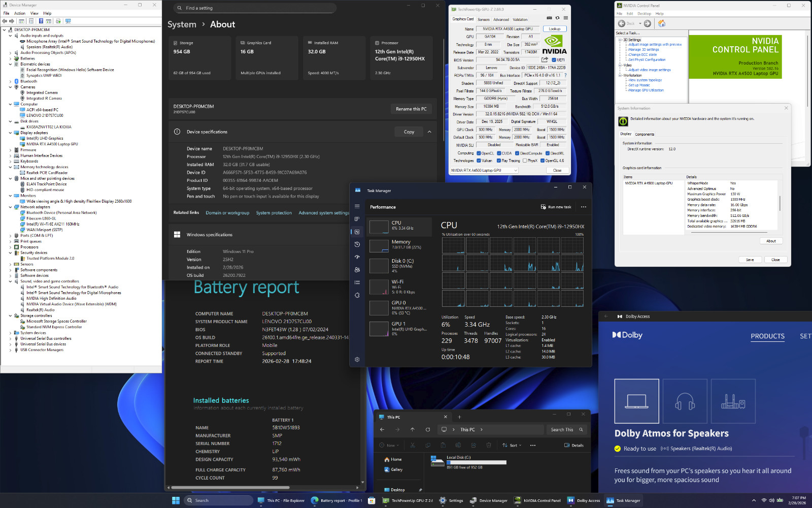Screen dimensions: 812x508
Task: Open the Details page in the Task Manager sidebar
Action: (x=357, y=282)
